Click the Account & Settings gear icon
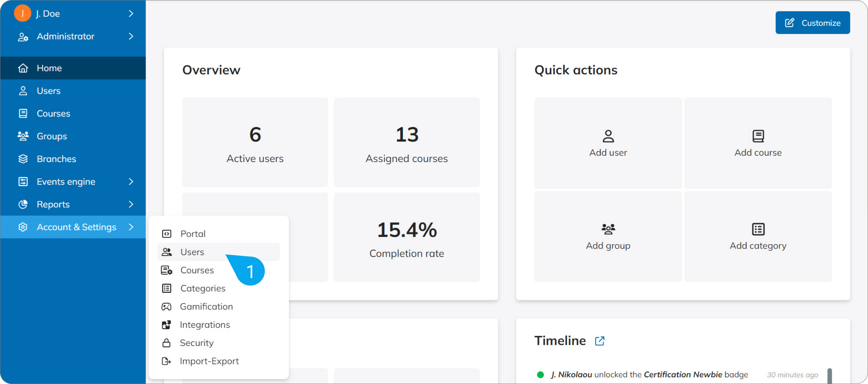This screenshot has height=384, width=868. point(23,227)
